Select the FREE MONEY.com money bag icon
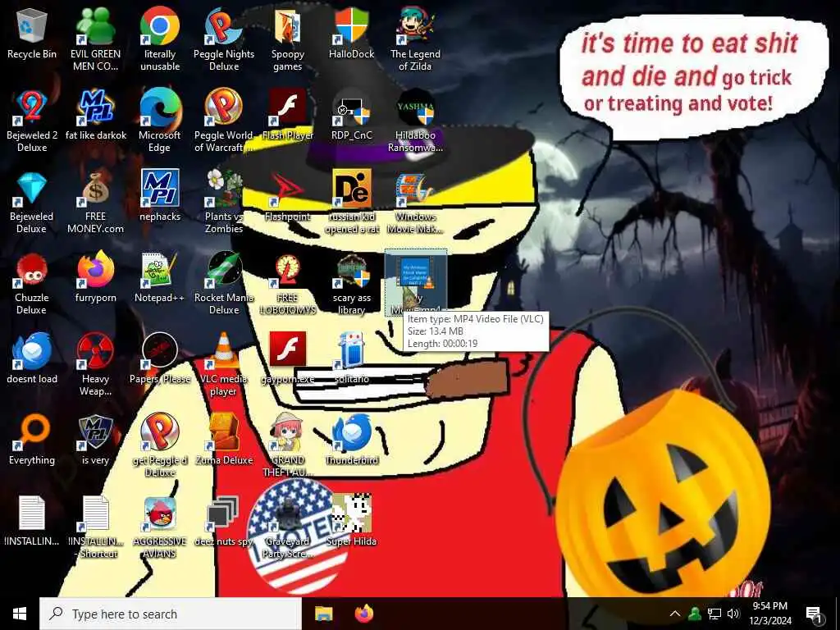840x630 pixels. pos(95,189)
